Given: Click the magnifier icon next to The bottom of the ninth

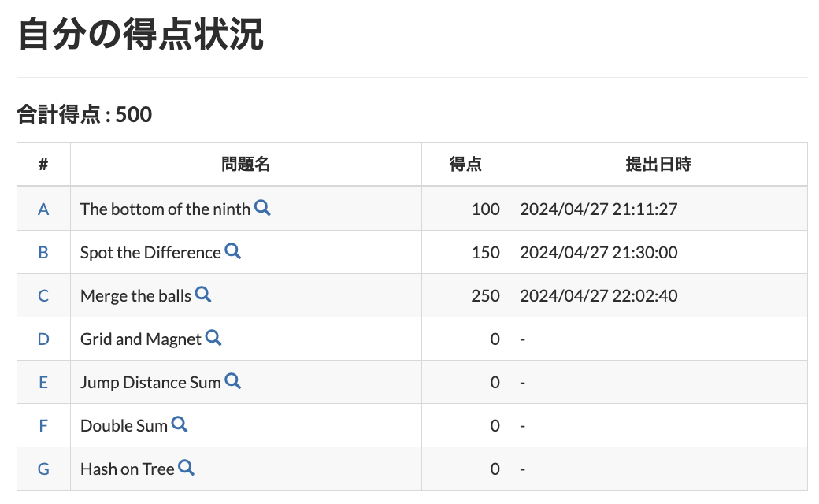Looking at the screenshot, I should pos(263,207).
